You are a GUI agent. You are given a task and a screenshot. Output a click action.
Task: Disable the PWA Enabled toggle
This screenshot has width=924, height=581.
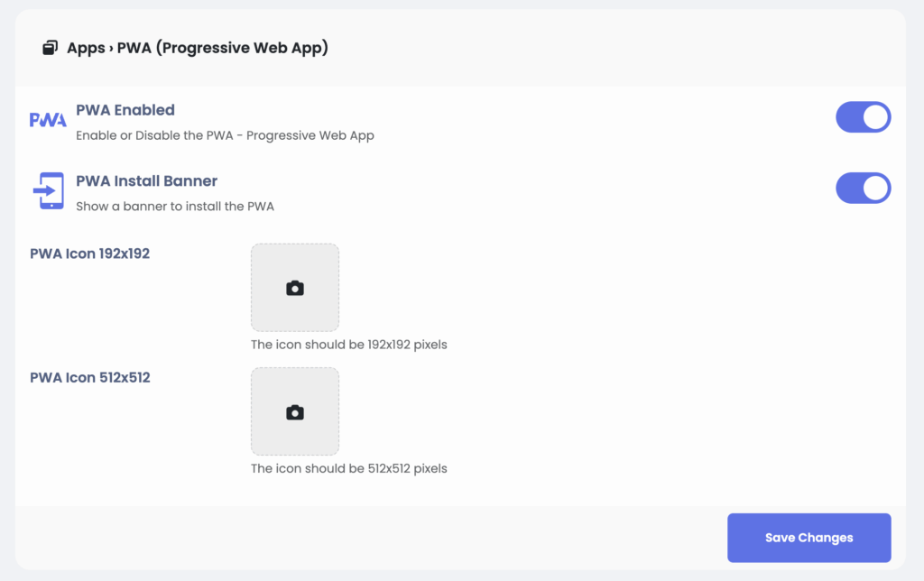point(863,117)
